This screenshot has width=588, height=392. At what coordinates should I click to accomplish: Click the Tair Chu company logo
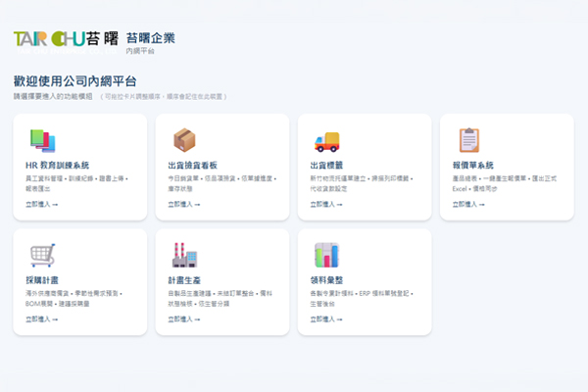pyautogui.click(x=66, y=42)
